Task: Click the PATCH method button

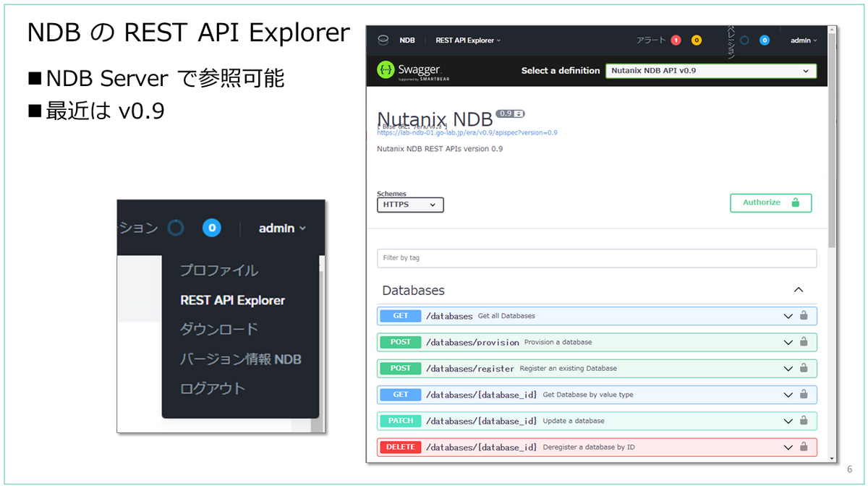Action: (x=401, y=421)
